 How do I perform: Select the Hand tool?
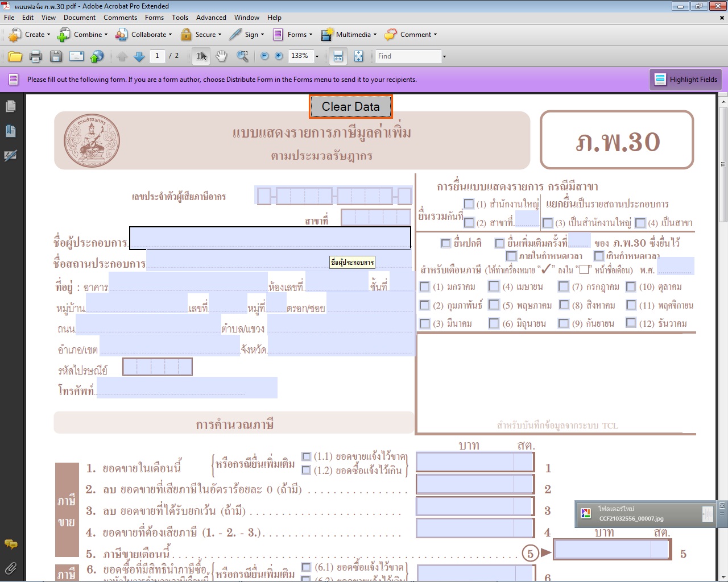(x=221, y=56)
